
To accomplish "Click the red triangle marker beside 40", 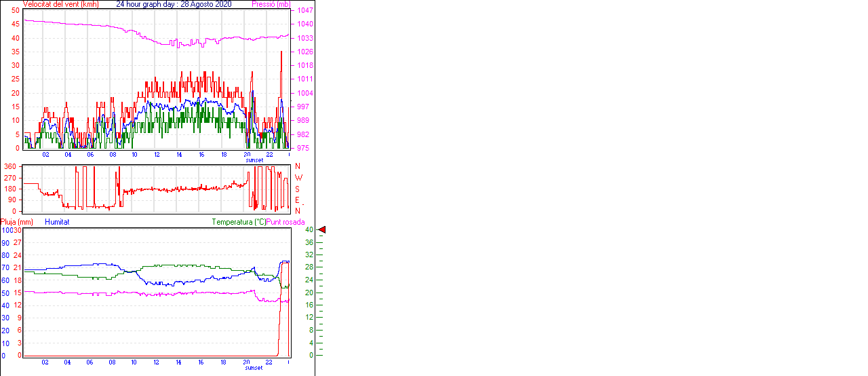I will [322, 230].
